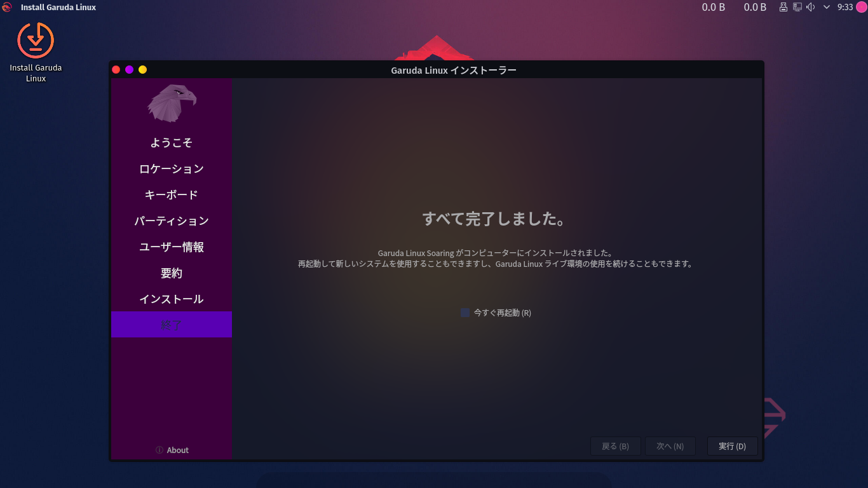Viewport: 868px width, 488px height.
Task: Open the audio volume tray icon
Action: coord(811,8)
